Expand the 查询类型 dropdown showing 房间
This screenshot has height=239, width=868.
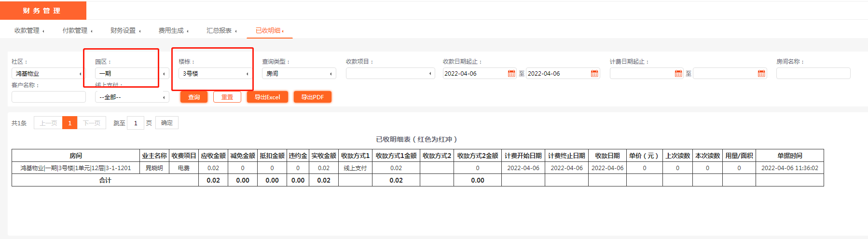[x=299, y=74]
